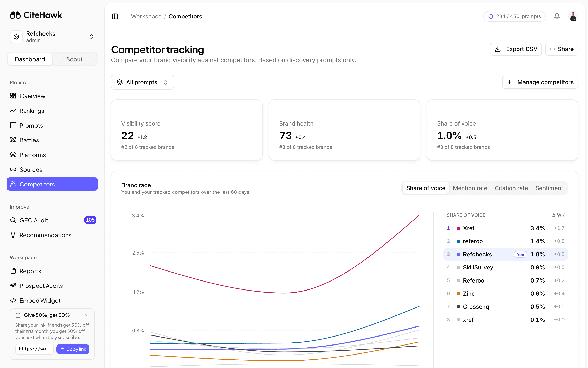Image resolution: width=588 pixels, height=368 pixels.
Task: Click the Recommendations lightbulb icon
Action: point(13,235)
